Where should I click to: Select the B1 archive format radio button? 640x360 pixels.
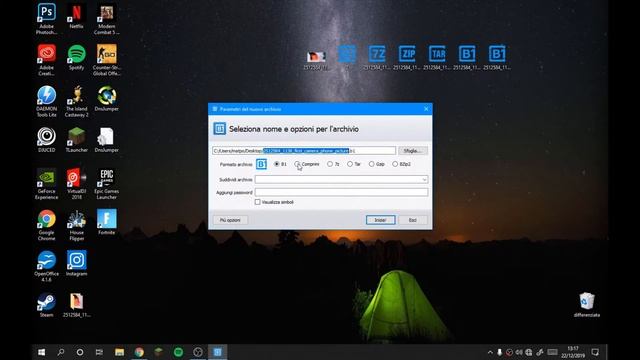coord(277,164)
